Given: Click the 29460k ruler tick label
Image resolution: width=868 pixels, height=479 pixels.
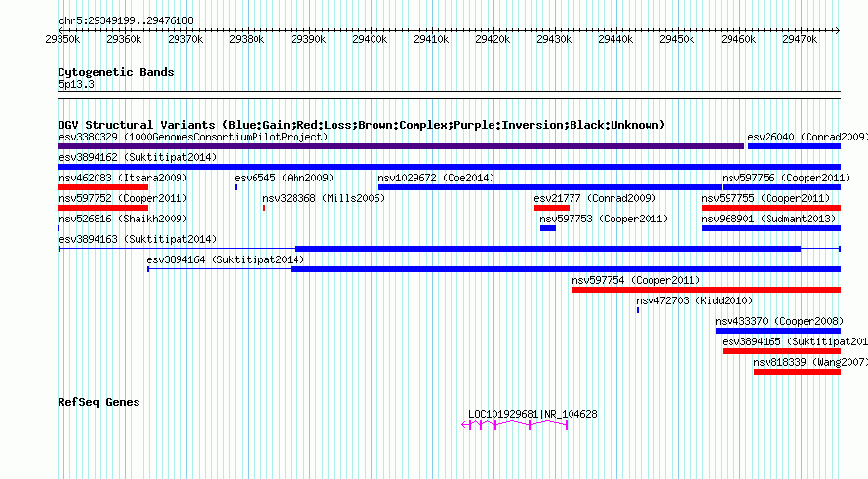Looking at the screenshot, I should tap(738, 39).
